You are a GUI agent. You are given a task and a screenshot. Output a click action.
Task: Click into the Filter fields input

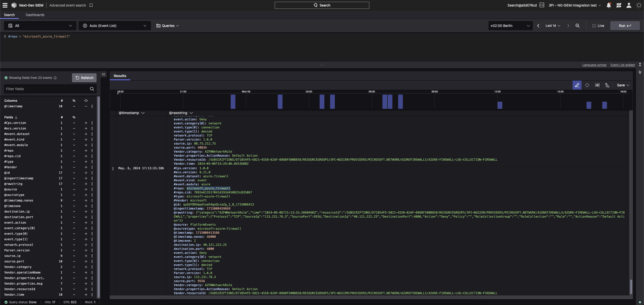point(47,89)
